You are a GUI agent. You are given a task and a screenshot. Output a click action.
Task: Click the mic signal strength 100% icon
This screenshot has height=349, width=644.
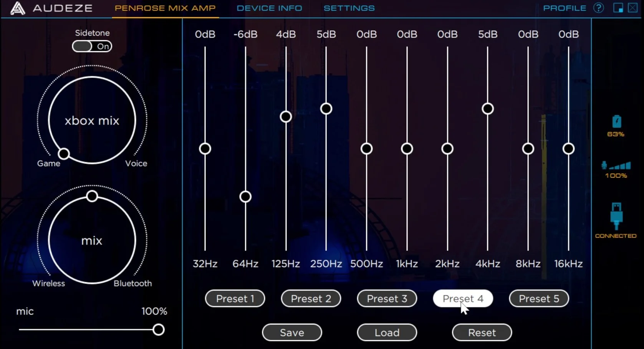[616, 165]
